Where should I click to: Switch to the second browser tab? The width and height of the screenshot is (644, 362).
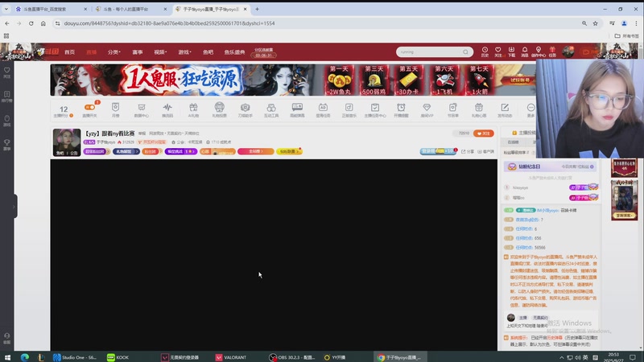[130, 9]
